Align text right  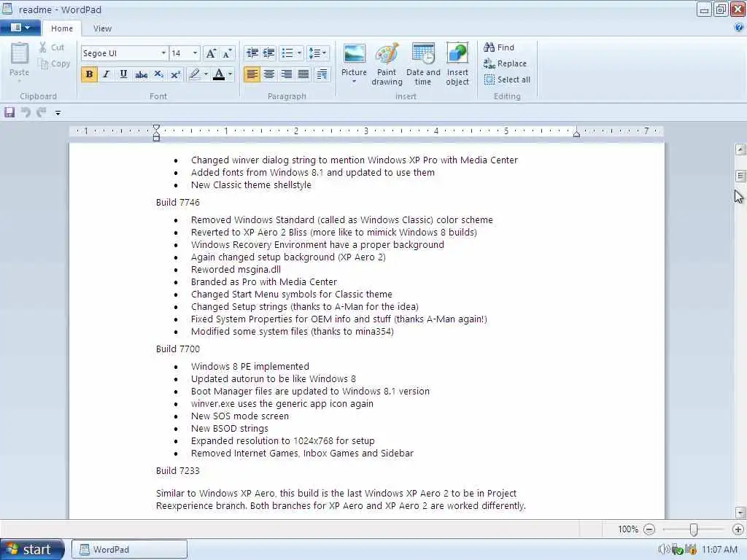point(286,74)
